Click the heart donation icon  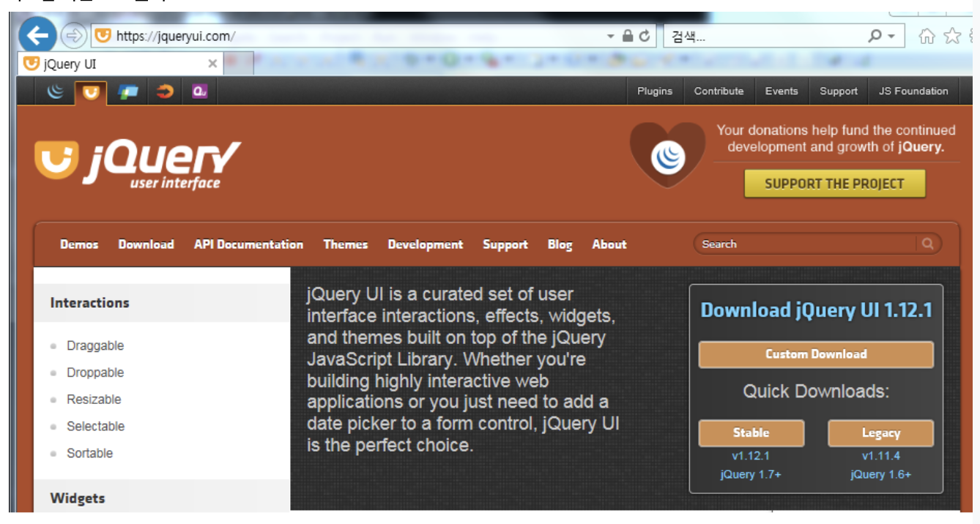(x=667, y=154)
